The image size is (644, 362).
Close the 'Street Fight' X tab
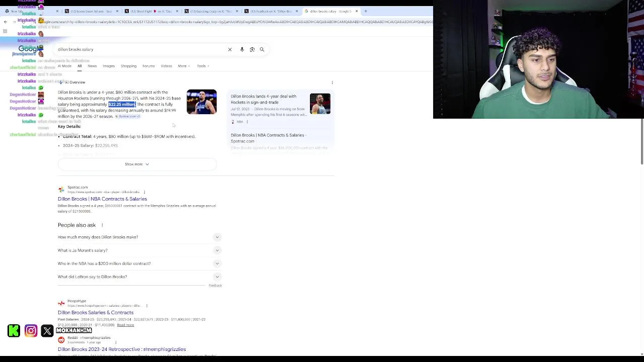[177, 11]
